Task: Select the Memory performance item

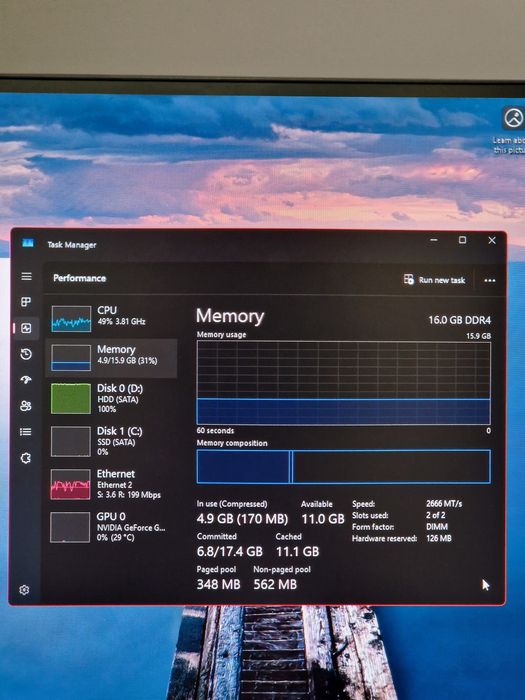Action: click(x=112, y=358)
